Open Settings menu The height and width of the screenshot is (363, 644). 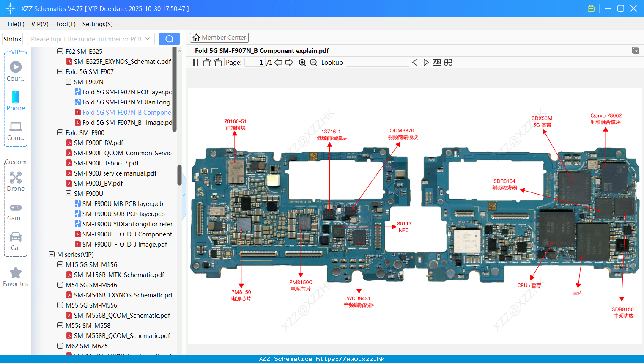tap(98, 24)
